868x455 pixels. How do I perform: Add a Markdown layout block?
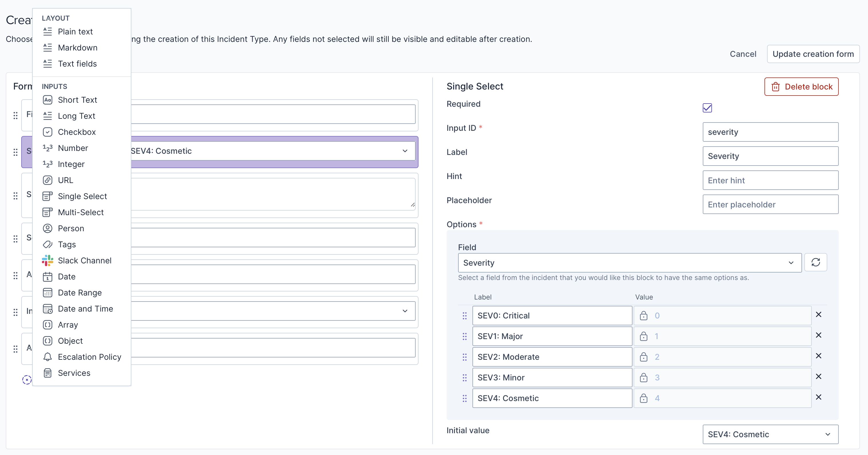[x=77, y=48]
